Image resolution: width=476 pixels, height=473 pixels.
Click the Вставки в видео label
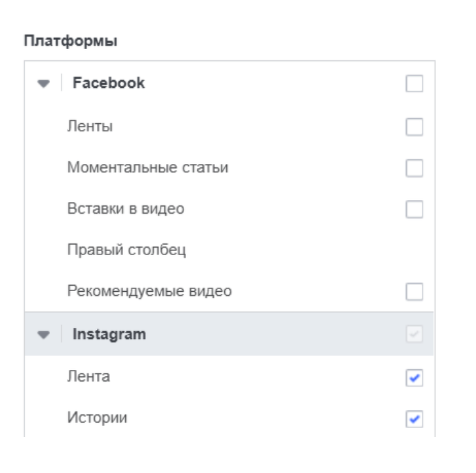click(125, 208)
